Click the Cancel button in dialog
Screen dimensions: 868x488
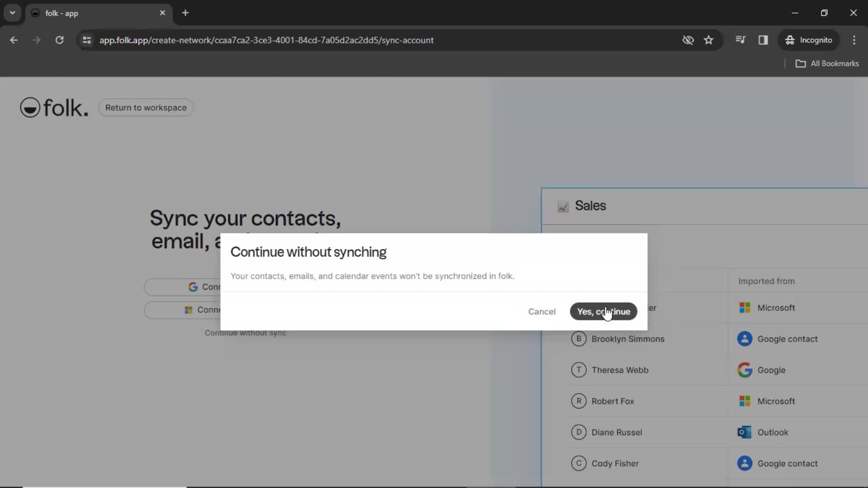[x=541, y=311]
